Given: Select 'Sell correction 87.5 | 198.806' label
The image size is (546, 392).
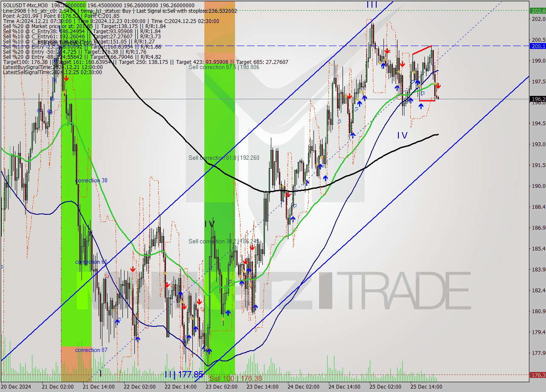Looking at the screenshot, I should coord(224,67).
